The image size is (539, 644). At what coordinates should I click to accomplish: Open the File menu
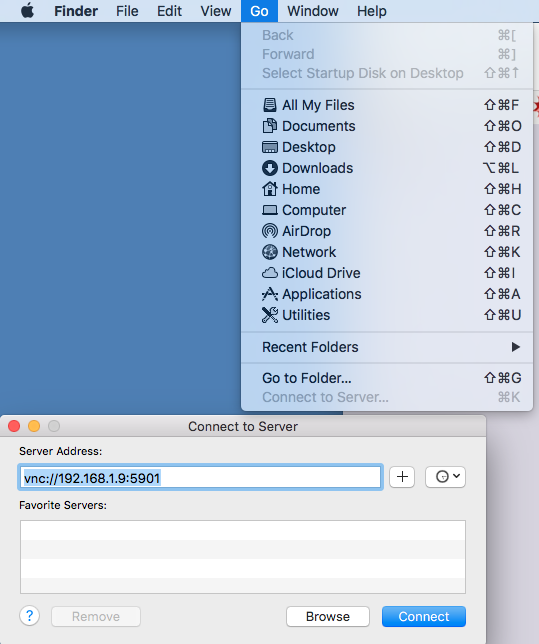[127, 11]
